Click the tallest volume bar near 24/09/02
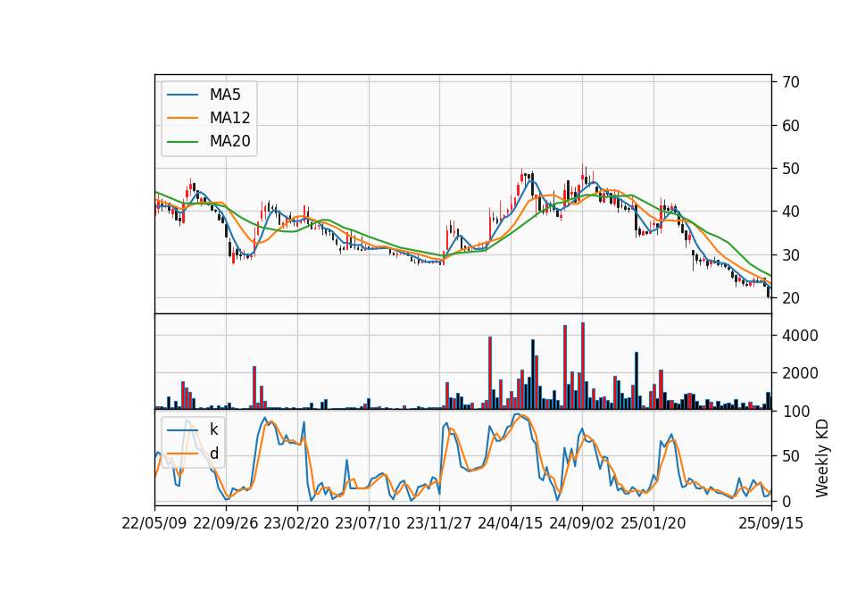857x616 pixels. (x=583, y=366)
